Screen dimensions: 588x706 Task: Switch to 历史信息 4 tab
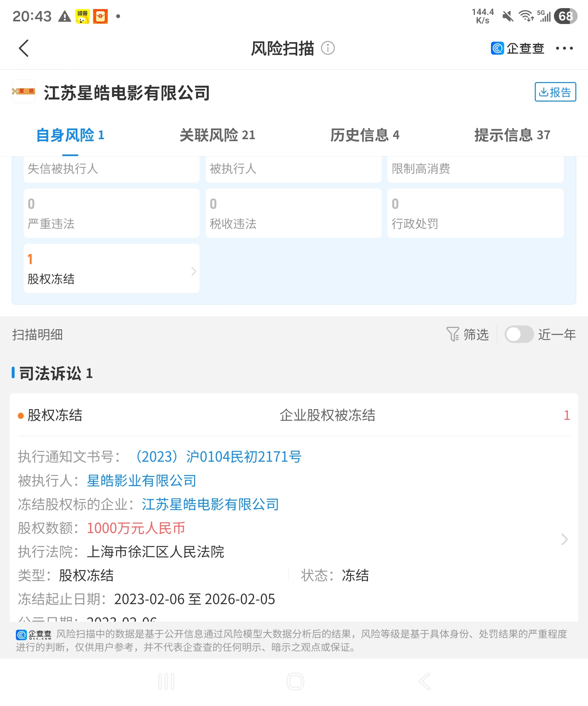pyautogui.click(x=365, y=135)
